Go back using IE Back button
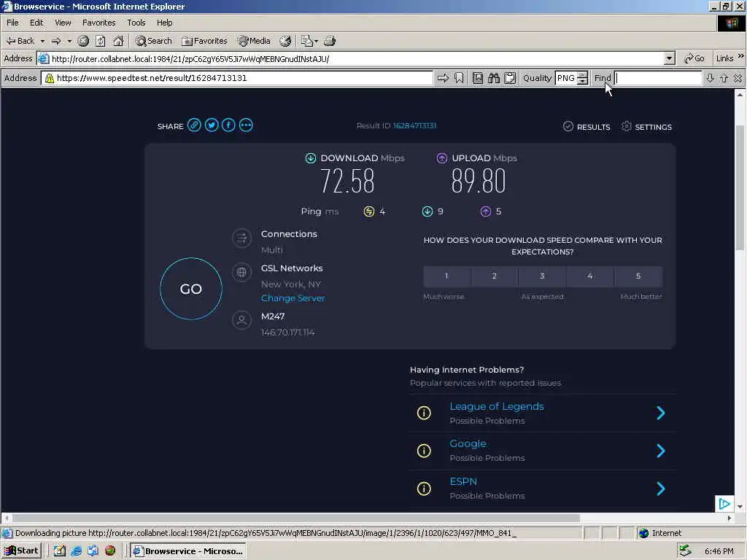Viewport: 747px width, 560px height. click(x=20, y=41)
